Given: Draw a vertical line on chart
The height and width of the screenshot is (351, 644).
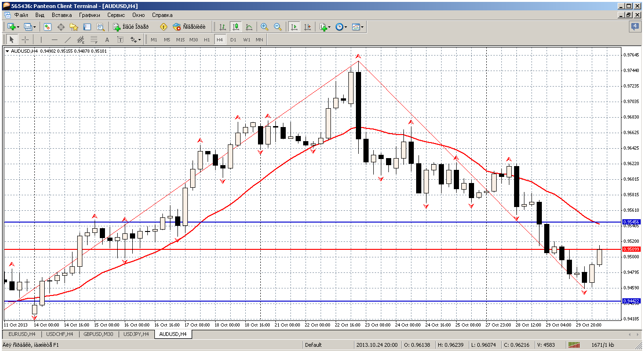Looking at the screenshot, I should pyautogui.click(x=41, y=40).
